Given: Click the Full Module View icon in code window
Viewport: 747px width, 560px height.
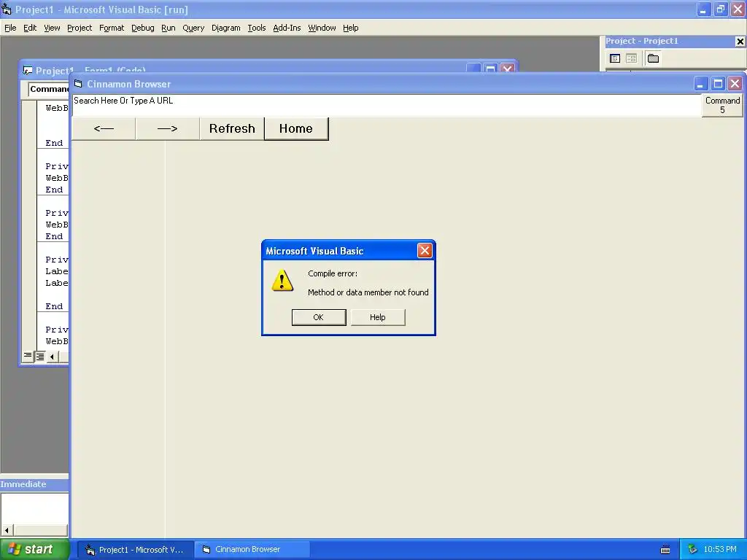Looking at the screenshot, I should (x=40, y=356).
